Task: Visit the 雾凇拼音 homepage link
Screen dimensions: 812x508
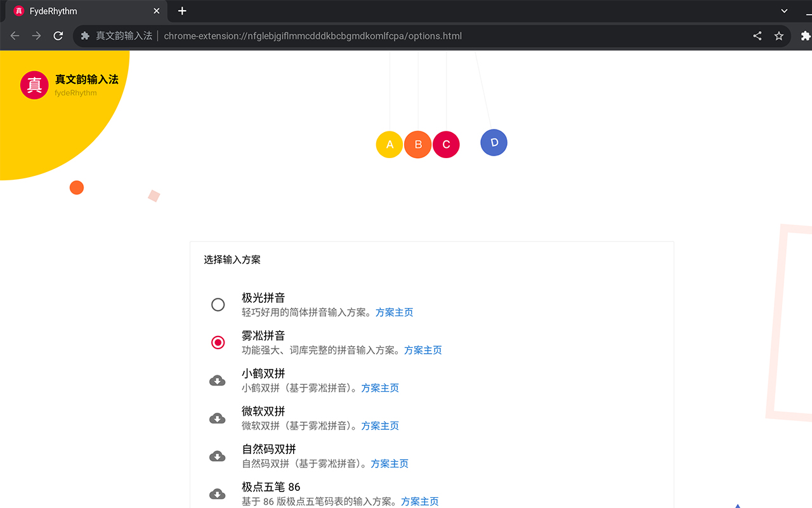Action: pyautogui.click(x=422, y=350)
